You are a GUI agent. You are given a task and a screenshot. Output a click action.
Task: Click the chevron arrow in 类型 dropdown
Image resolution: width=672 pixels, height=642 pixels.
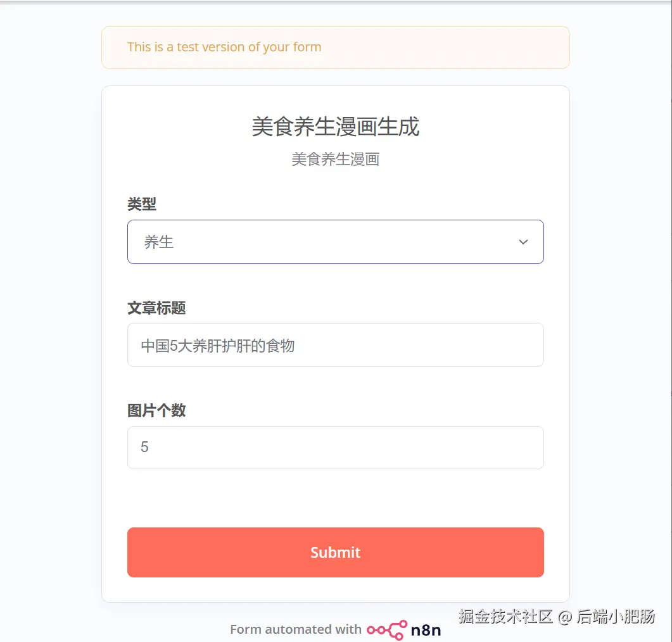tap(523, 242)
